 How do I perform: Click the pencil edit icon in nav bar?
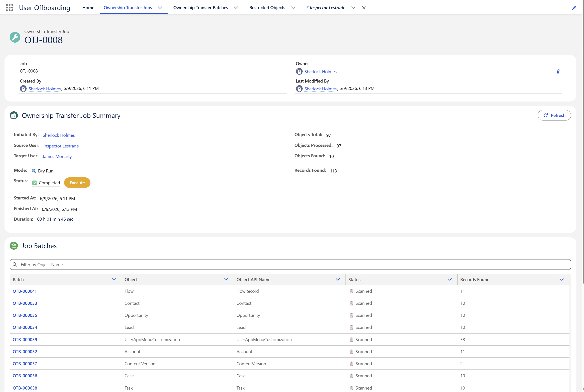574,8
